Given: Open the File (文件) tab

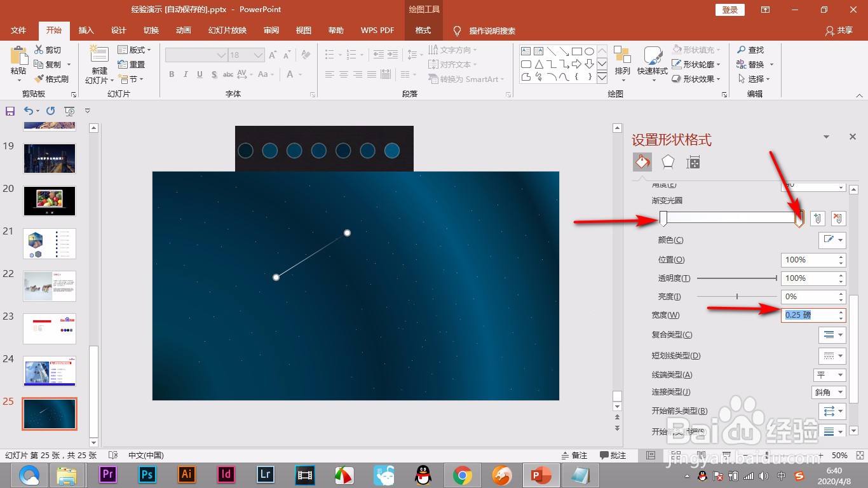Looking at the screenshot, I should [x=18, y=30].
